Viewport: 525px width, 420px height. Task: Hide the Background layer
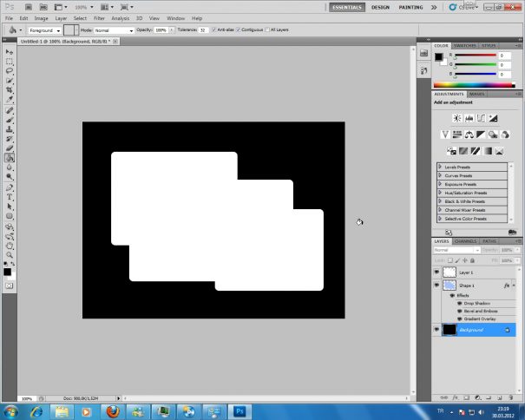436,330
